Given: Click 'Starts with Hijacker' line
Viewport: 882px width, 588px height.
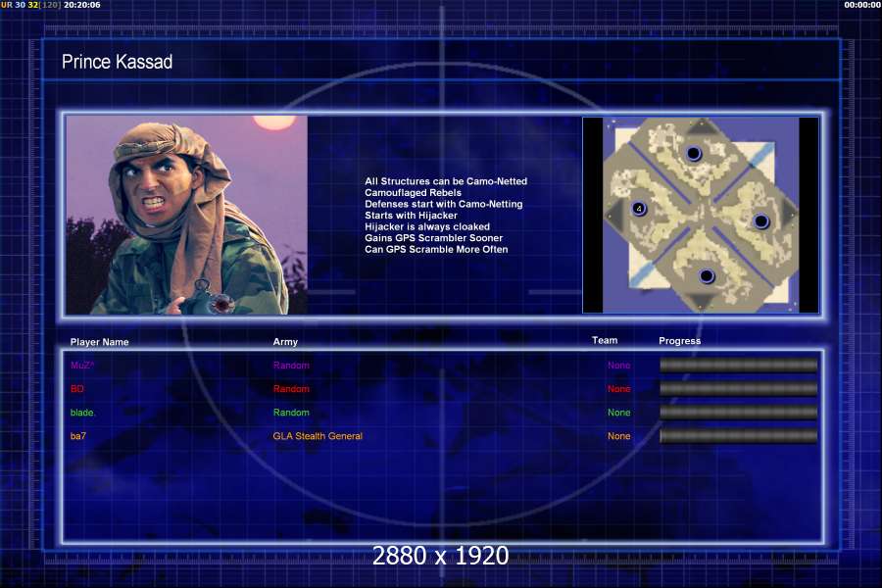Looking at the screenshot, I should click(411, 215).
